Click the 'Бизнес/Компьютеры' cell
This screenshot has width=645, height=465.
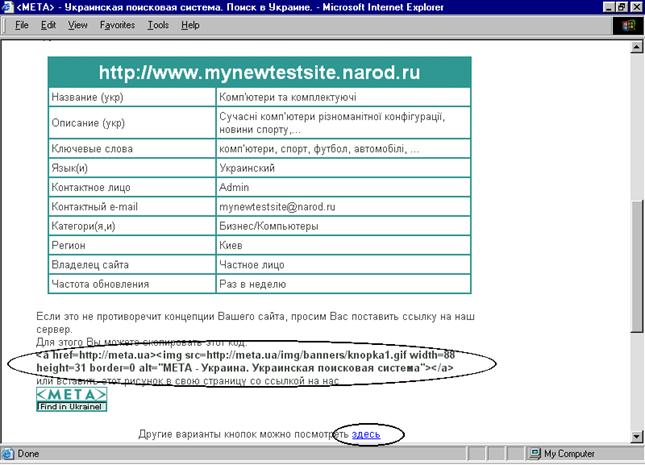343,226
